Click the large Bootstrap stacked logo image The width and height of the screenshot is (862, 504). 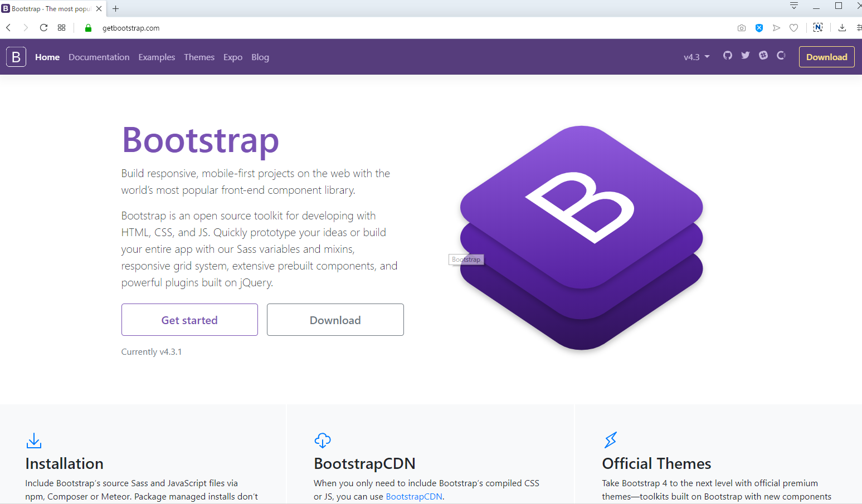tap(581, 238)
